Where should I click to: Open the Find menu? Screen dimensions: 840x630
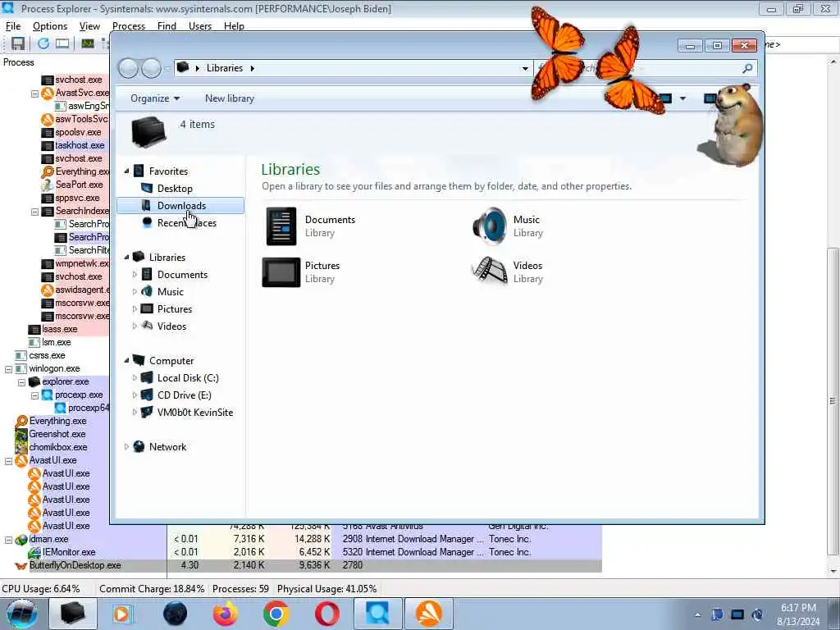[167, 26]
